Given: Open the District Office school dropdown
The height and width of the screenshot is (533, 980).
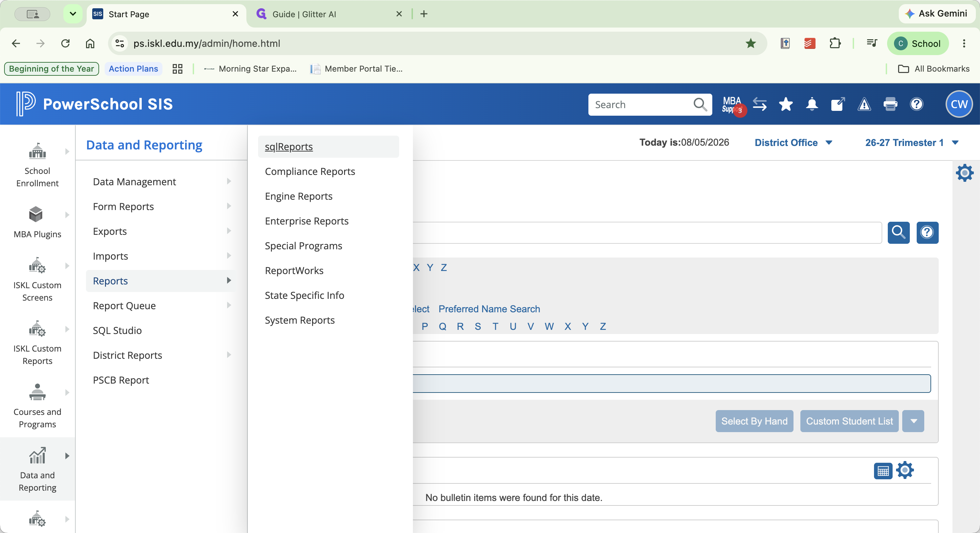Looking at the screenshot, I should click(793, 143).
